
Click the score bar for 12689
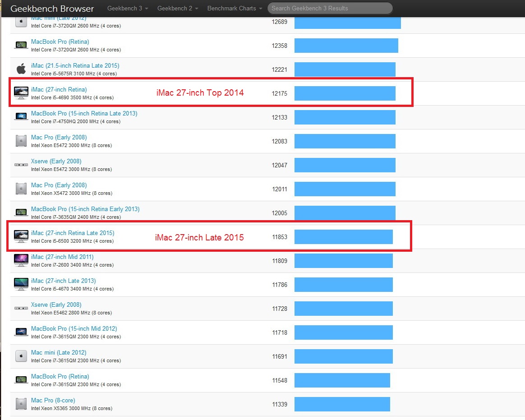tap(348, 23)
